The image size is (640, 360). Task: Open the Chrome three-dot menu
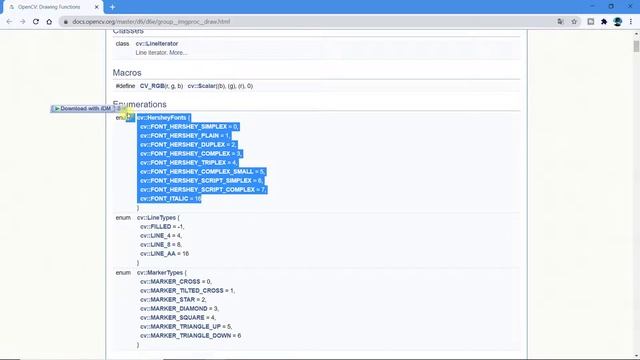[631, 22]
